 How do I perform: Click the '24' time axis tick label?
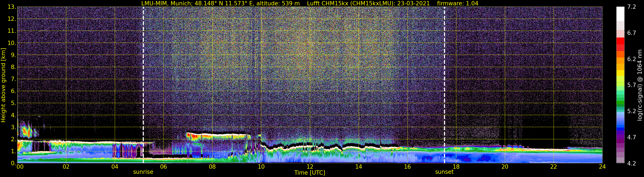602,167
